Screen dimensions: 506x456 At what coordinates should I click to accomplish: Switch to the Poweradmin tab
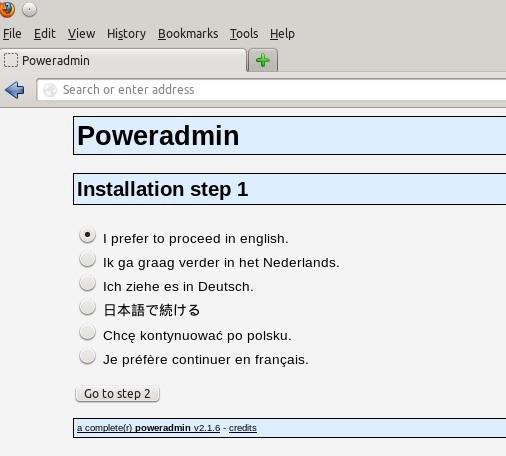coord(123,60)
